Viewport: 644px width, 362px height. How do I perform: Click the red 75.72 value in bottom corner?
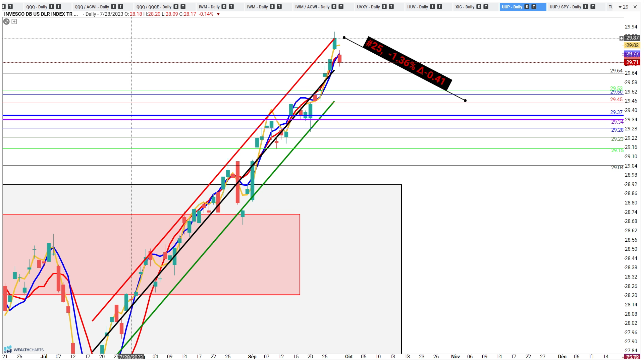click(632, 357)
